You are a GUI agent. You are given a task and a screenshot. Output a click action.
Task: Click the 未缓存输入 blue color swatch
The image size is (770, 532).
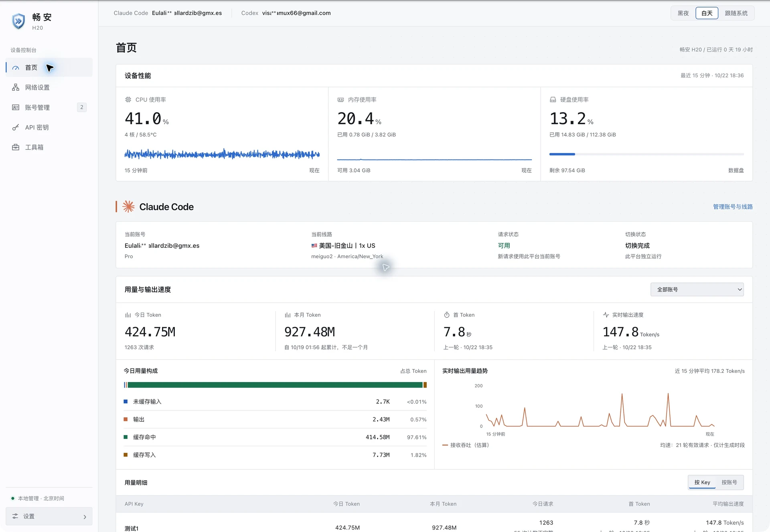[126, 402]
